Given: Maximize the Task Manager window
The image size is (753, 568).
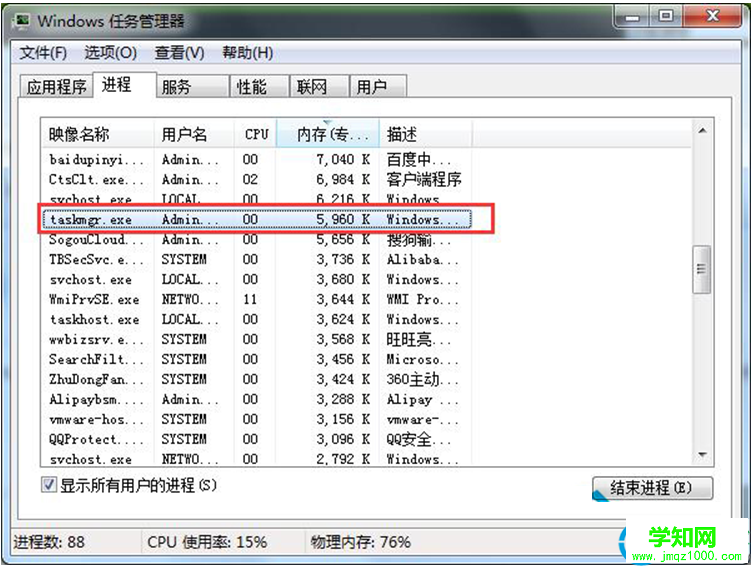Looking at the screenshot, I should tap(666, 17).
